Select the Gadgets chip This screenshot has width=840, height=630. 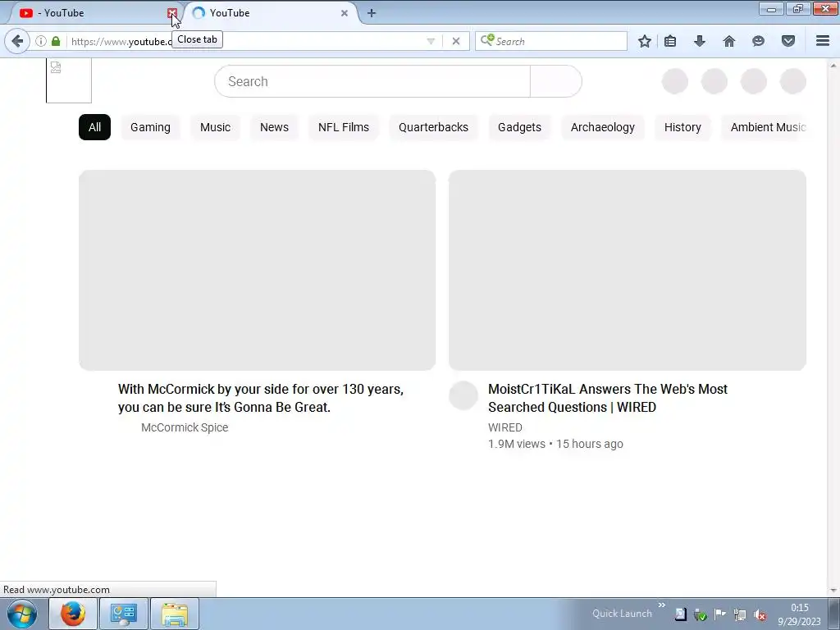[x=519, y=127]
